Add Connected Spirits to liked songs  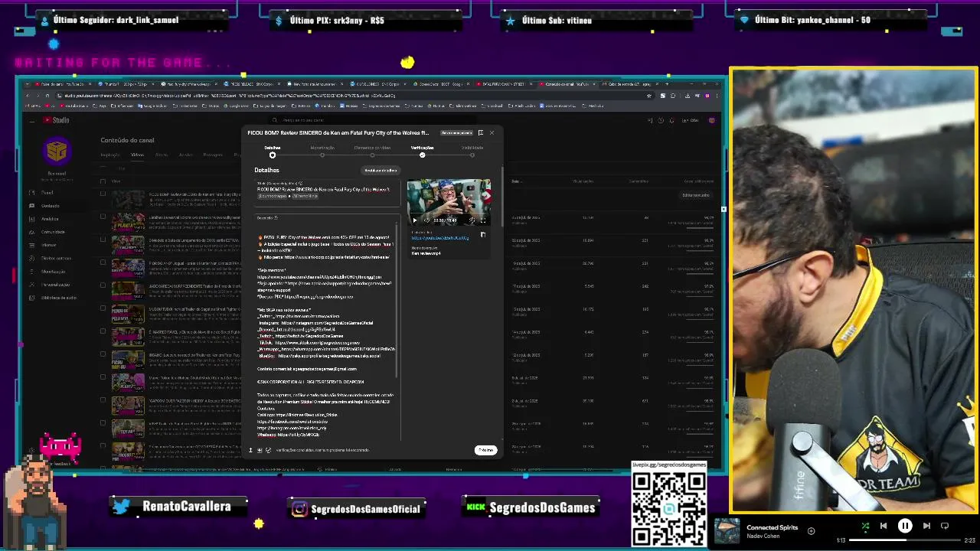point(811,530)
